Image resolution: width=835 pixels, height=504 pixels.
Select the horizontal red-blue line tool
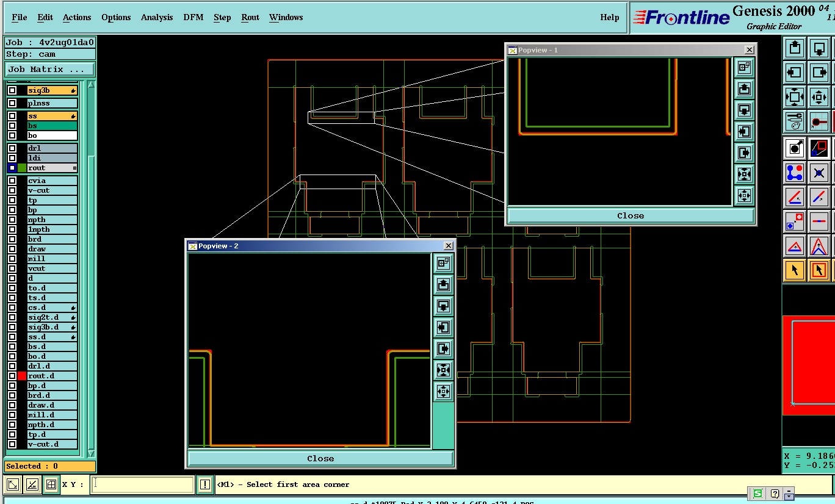819,221
